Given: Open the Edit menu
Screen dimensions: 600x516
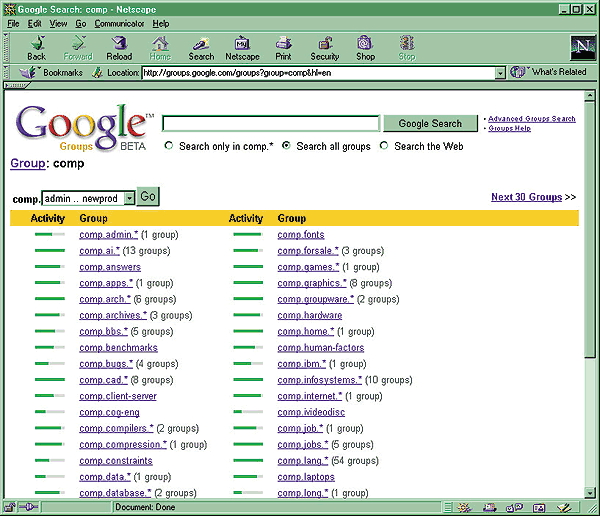Looking at the screenshot, I should (34, 24).
